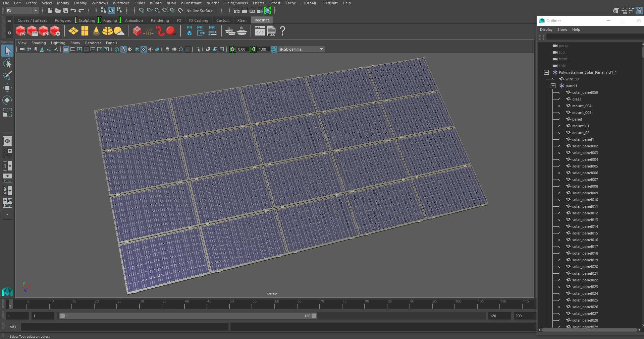Toggle wireframe on shaded viewport button

pyautogui.click(x=137, y=49)
